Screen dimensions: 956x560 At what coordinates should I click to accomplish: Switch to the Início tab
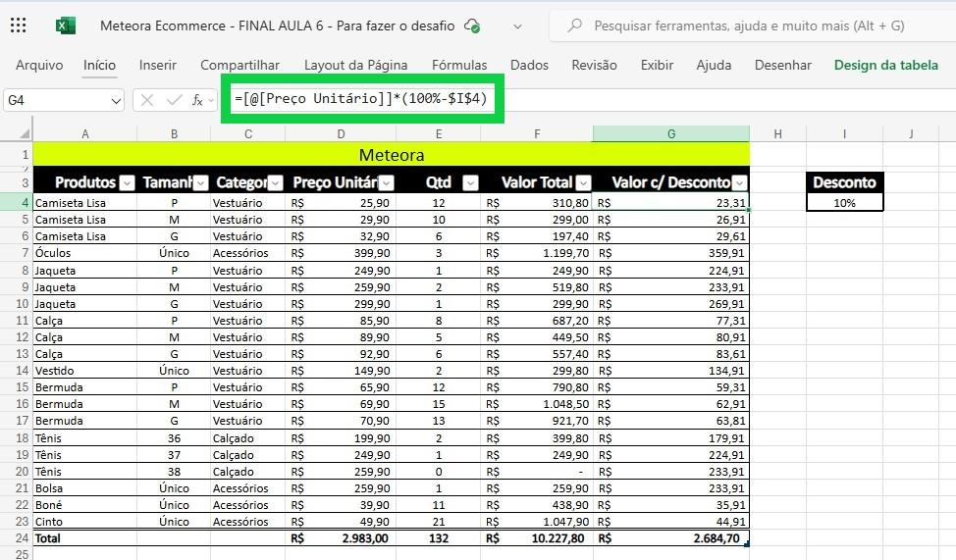(99, 65)
